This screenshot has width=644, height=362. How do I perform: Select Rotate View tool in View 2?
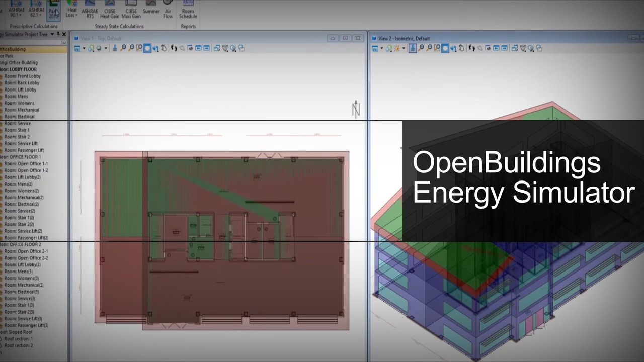[x=453, y=48]
